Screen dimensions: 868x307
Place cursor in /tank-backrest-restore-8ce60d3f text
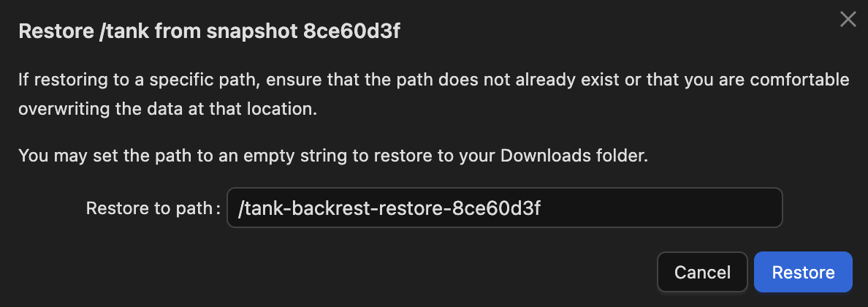(389, 208)
